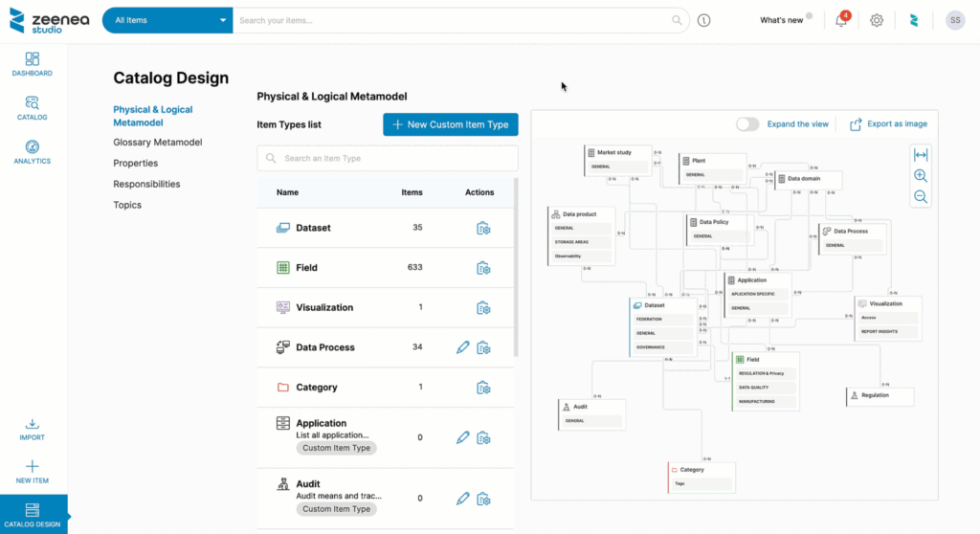The height and width of the screenshot is (534, 980).
Task: Click the zoom out magnifier on diagram
Action: (920, 196)
